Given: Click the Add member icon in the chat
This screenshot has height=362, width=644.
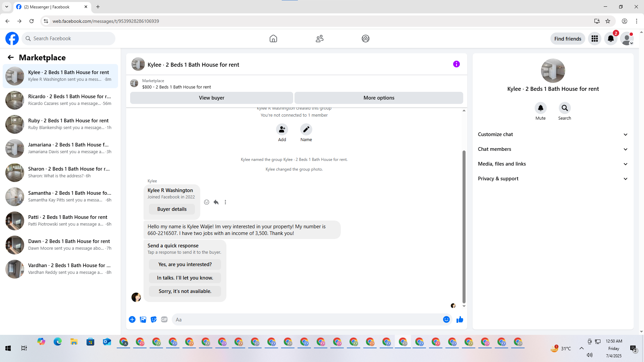Looking at the screenshot, I should point(282,129).
